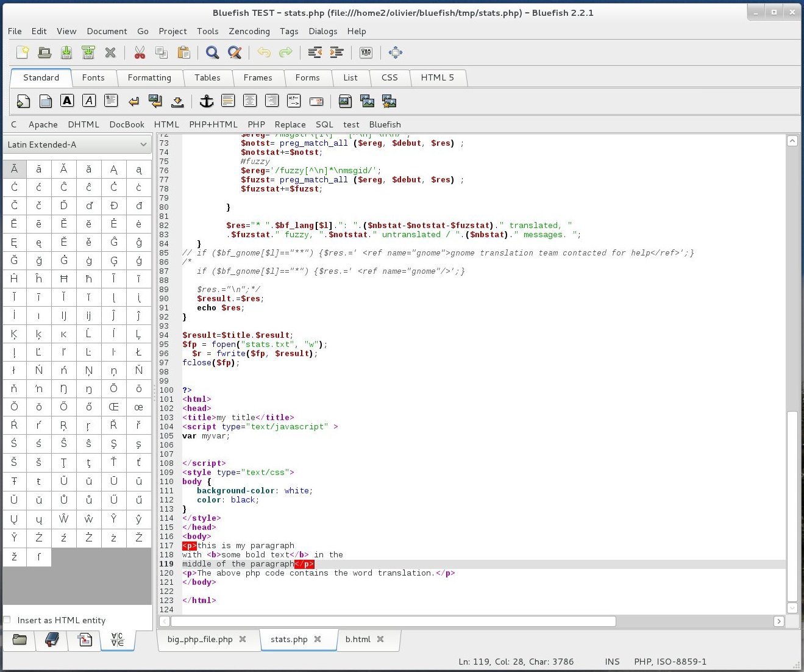Cut selection with the scissors icon
The image size is (804, 672).
click(x=140, y=52)
